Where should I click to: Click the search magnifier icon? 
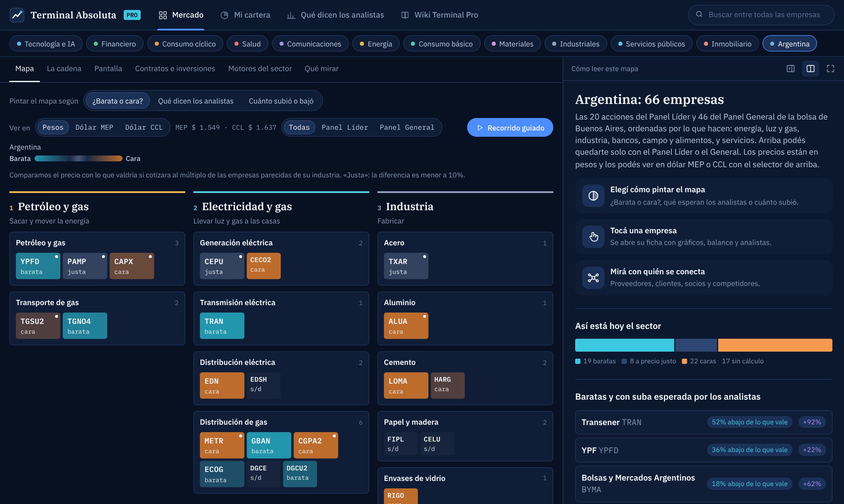(699, 14)
